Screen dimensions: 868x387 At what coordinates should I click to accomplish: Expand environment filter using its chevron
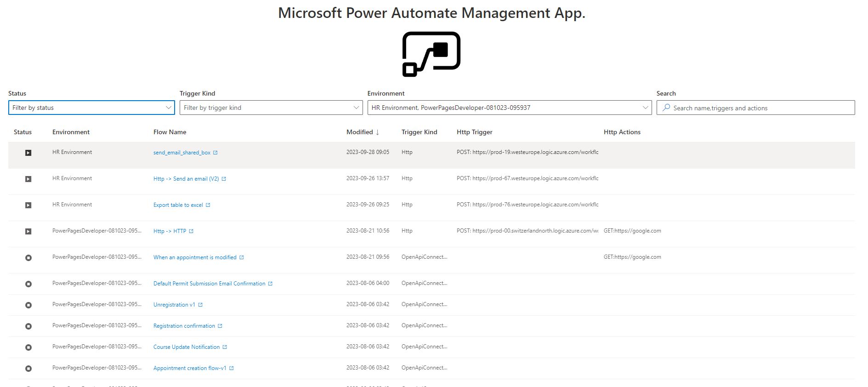pyautogui.click(x=646, y=108)
